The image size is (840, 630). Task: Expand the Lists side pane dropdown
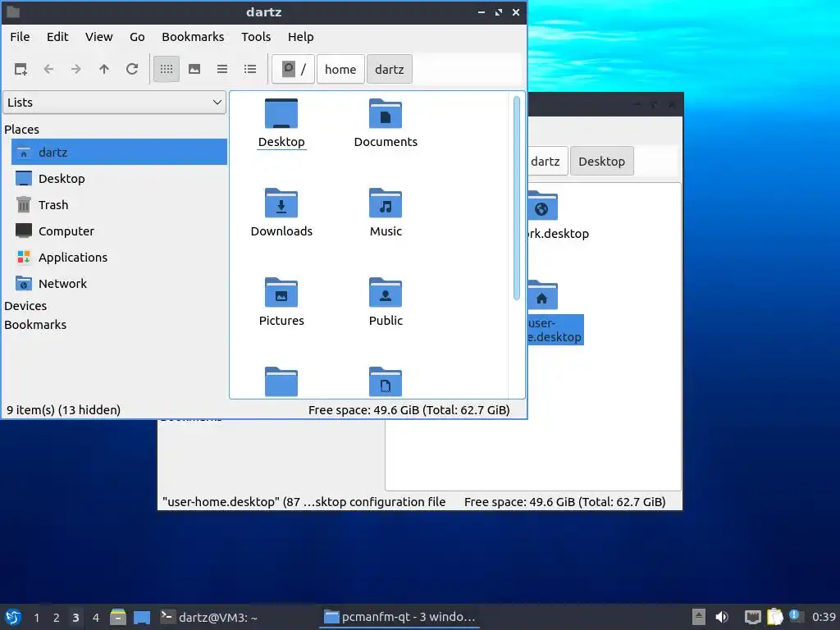[x=114, y=103]
